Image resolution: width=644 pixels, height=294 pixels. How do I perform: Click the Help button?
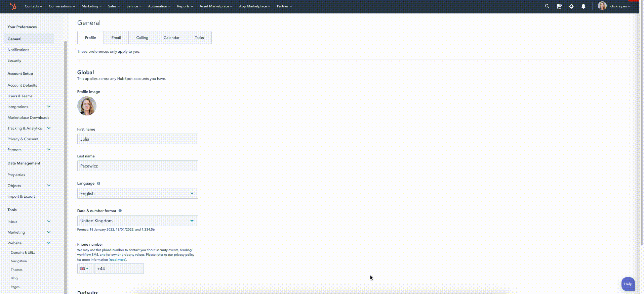click(628, 284)
